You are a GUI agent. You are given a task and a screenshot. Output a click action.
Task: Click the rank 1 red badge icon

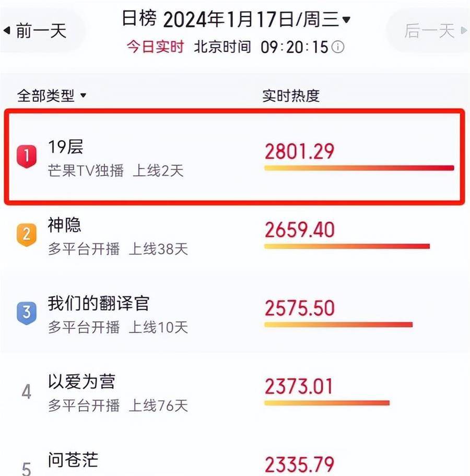[27, 156]
